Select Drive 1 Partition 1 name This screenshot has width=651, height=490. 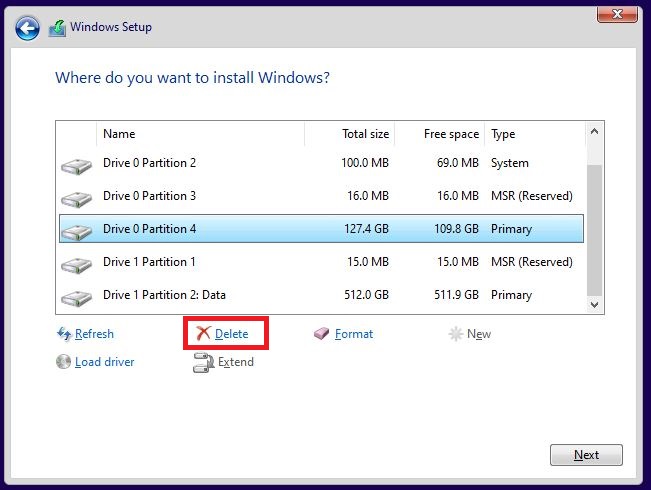click(149, 262)
